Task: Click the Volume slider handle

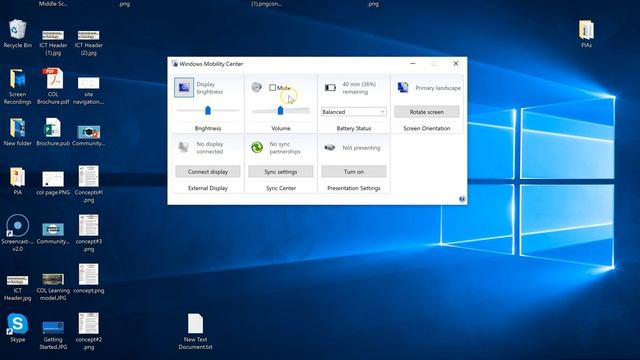Action: (280, 110)
